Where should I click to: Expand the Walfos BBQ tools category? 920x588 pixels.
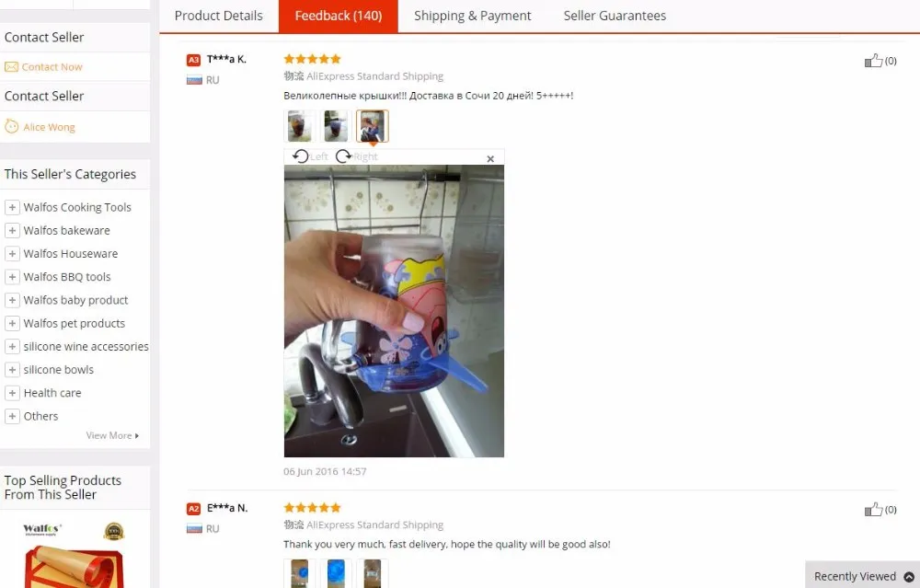tap(12, 277)
